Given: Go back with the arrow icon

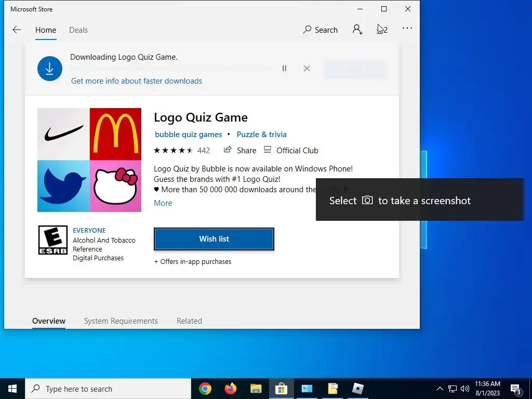Looking at the screenshot, I should 17,30.
